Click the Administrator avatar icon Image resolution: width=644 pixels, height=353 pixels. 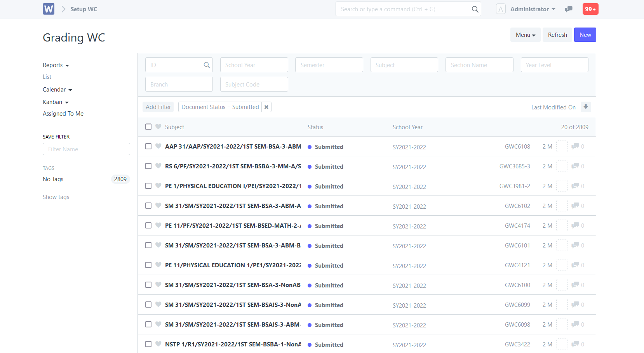coord(501,9)
